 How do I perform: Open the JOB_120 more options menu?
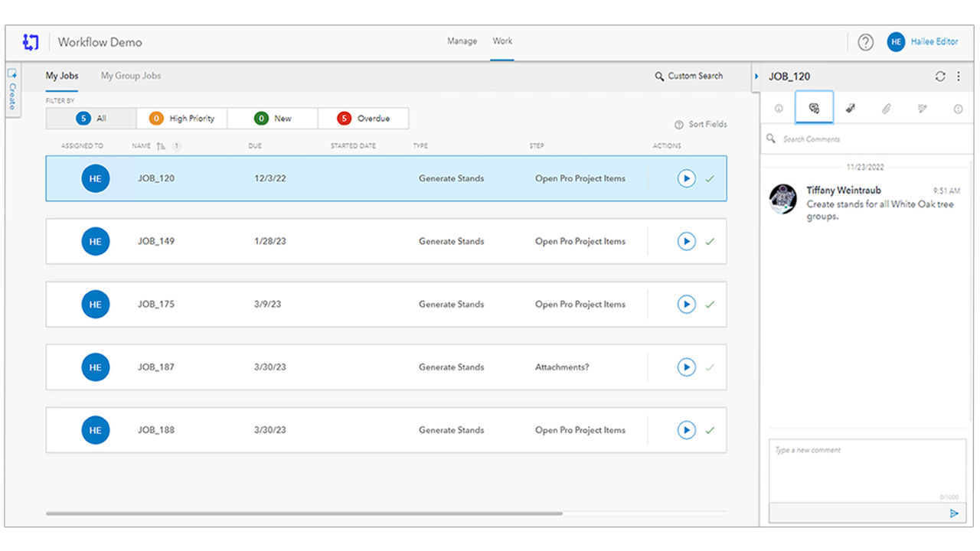pos(959,77)
